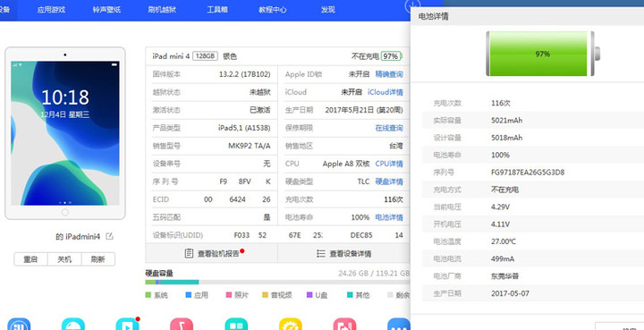Click the purple U盘 legend swatch
Image resolution: width=644 pixels, height=330 pixels.
(309, 295)
